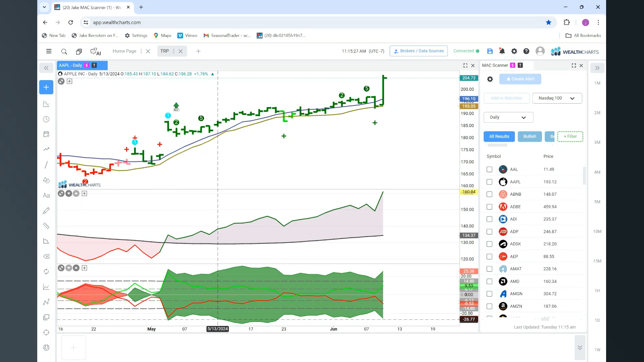
Task: Select the text annotation tool
Action: (46, 195)
